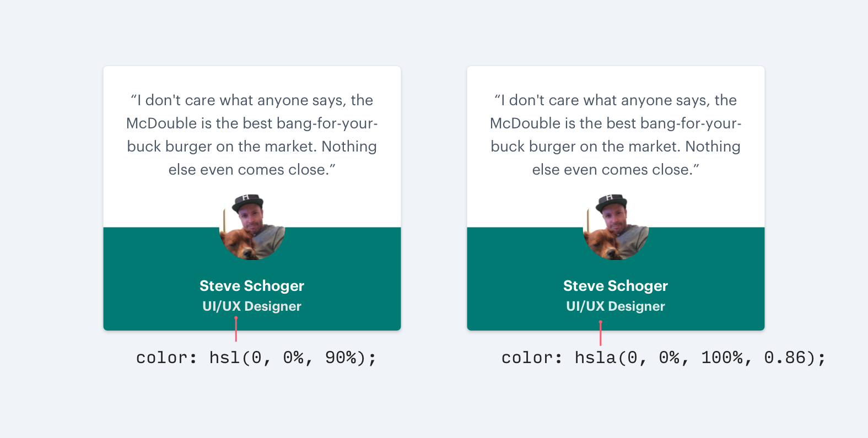
Task: Select the "Steve Schoger" name in the right card
Action: click(616, 286)
